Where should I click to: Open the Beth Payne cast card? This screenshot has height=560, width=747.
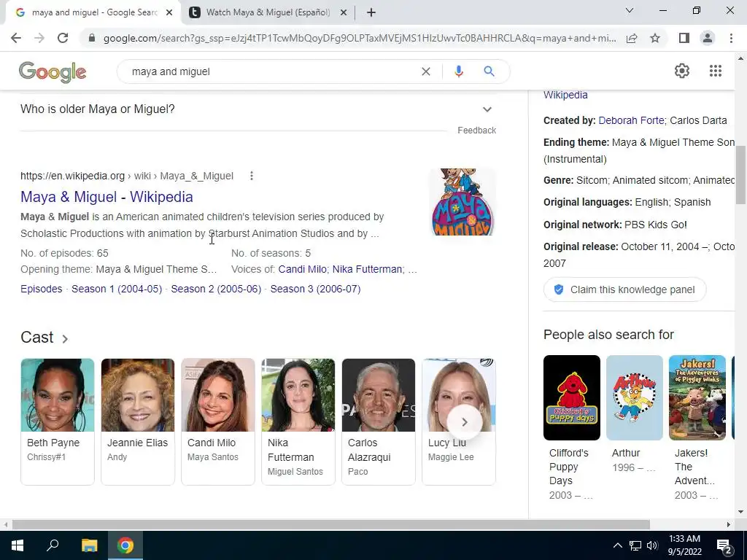point(57,421)
